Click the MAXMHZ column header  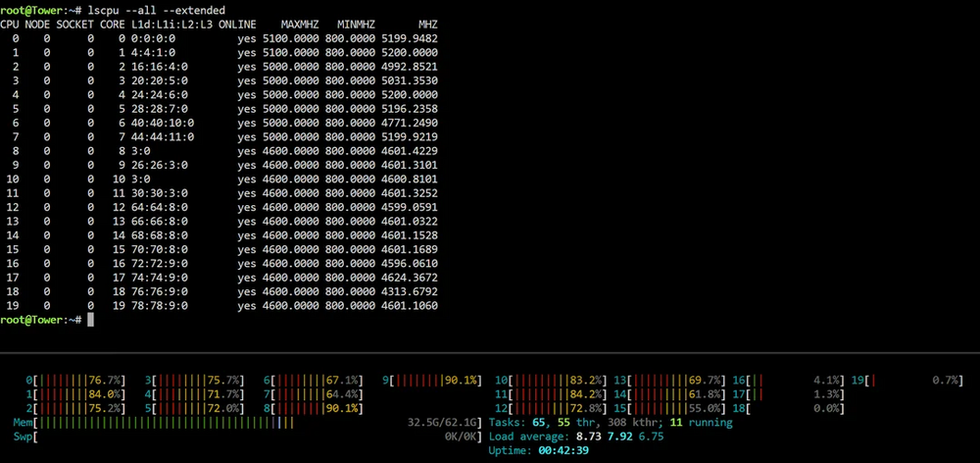[300, 25]
